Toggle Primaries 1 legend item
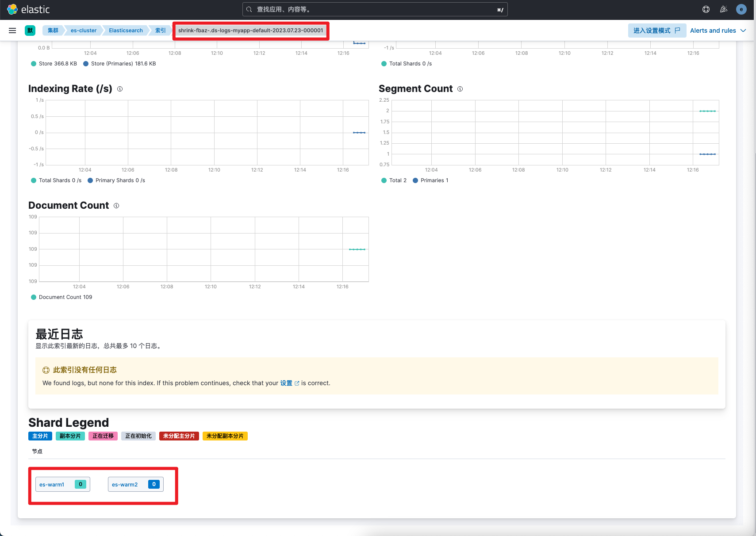 [x=430, y=180]
